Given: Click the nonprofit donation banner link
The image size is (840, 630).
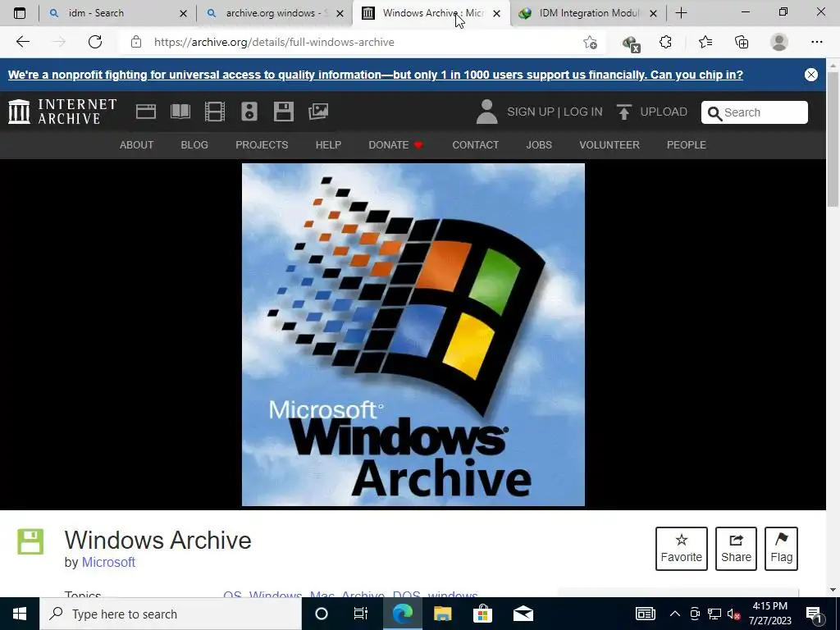Looking at the screenshot, I should point(376,75).
